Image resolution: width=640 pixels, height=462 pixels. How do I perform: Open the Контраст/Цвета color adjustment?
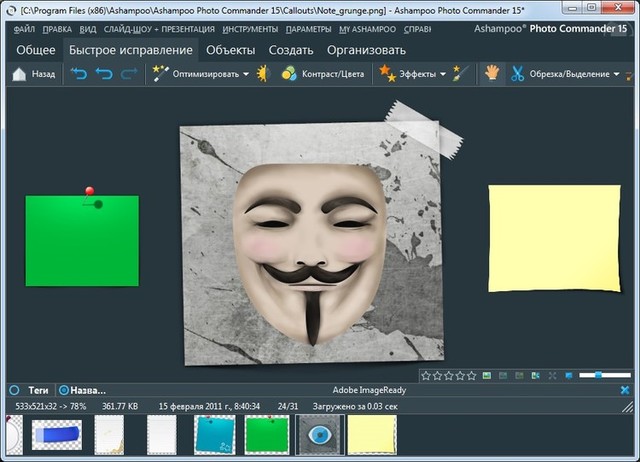(322, 74)
